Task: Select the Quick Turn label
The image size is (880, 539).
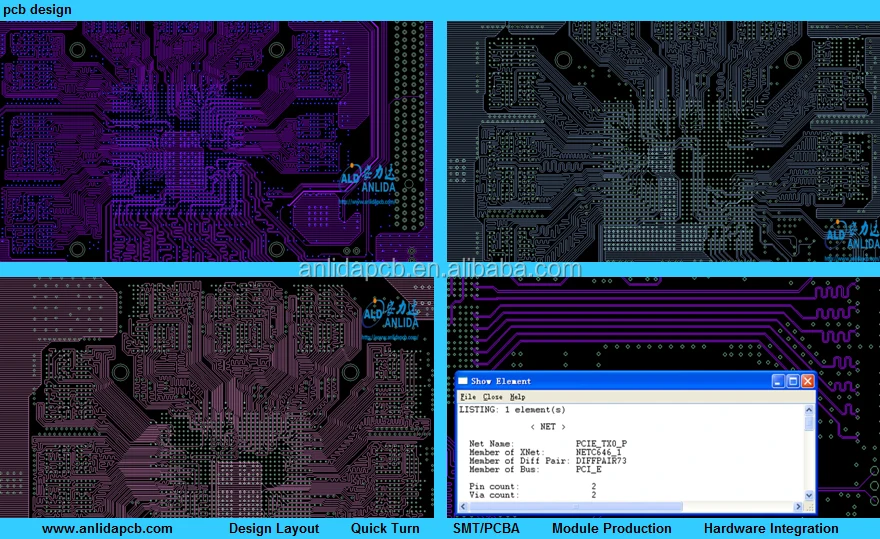Action: pos(385,528)
